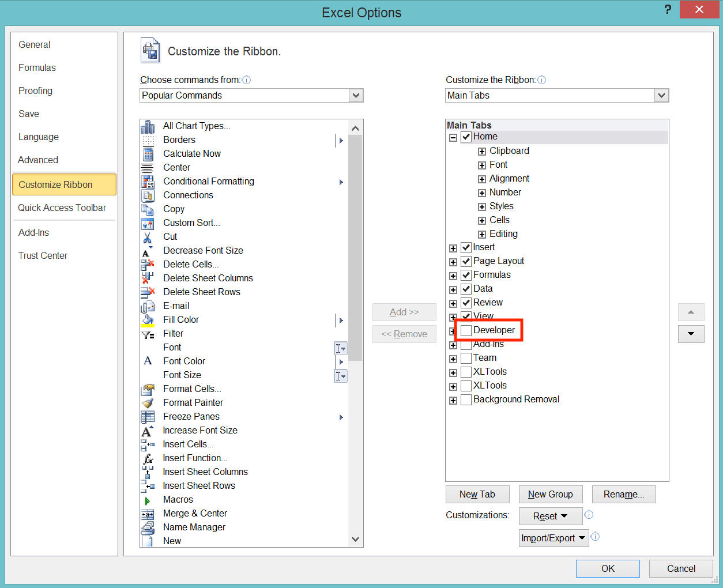Screen dimensions: 723x588
Task: Expand the Alignment group
Action: pyautogui.click(x=482, y=179)
